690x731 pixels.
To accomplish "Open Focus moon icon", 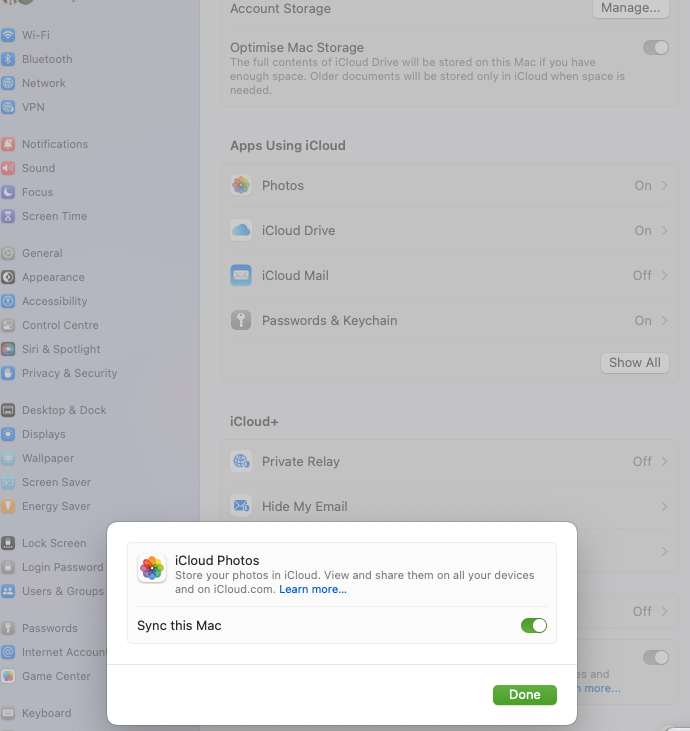I will point(8,192).
